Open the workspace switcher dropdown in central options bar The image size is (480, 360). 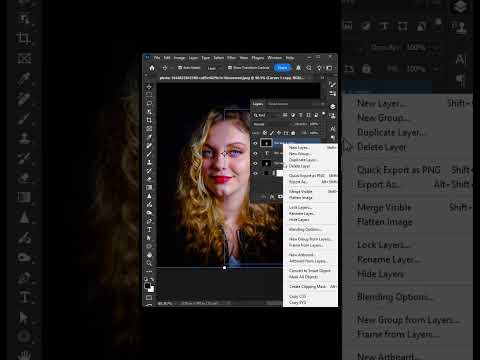pos(329,68)
